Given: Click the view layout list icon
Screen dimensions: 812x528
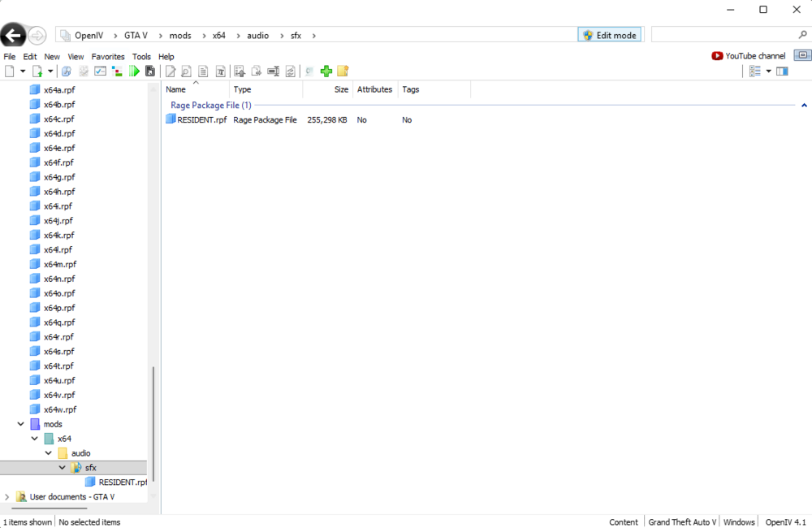Looking at the screenshot, I should click(x=755, y=71).
